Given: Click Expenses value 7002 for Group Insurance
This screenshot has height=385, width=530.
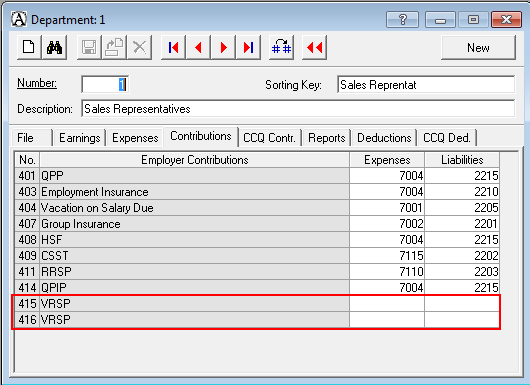Looking at the screenshot, I should point(387,224).
